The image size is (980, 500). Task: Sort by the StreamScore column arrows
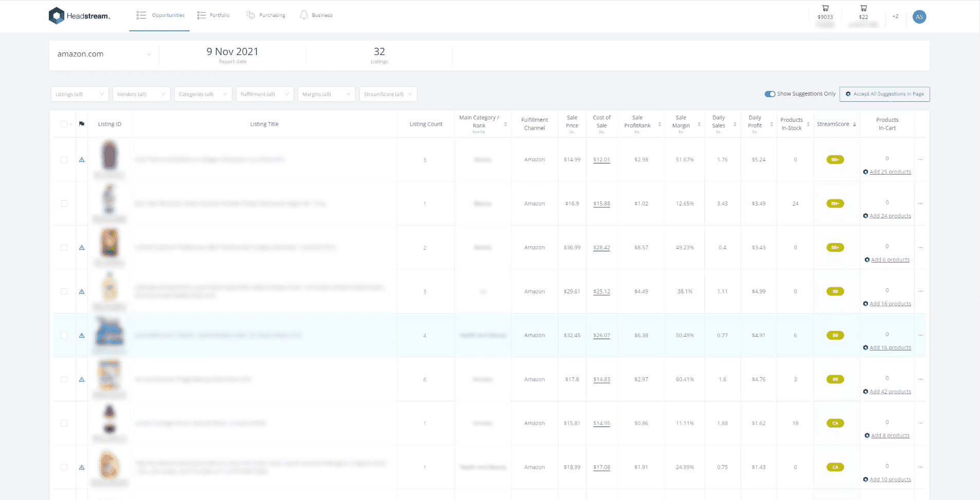tap(855, 124)
